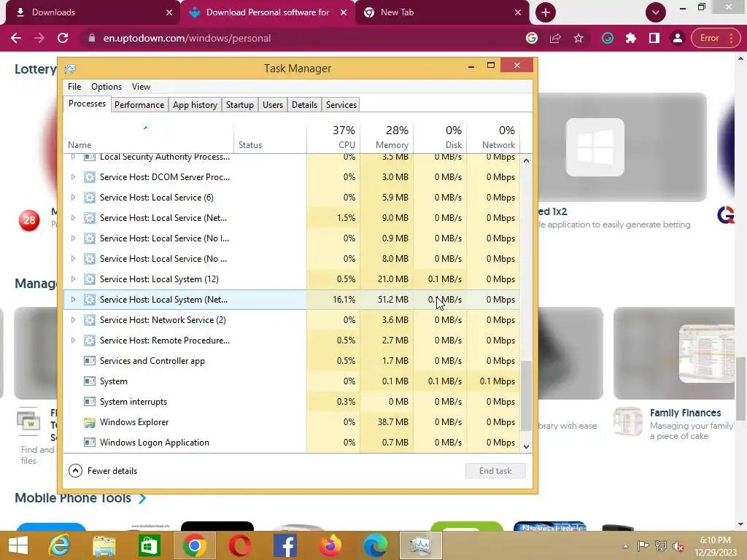Click the Chrome taskbar icon
The width and height of the screenshot is (747, 560).
point(194,545)
